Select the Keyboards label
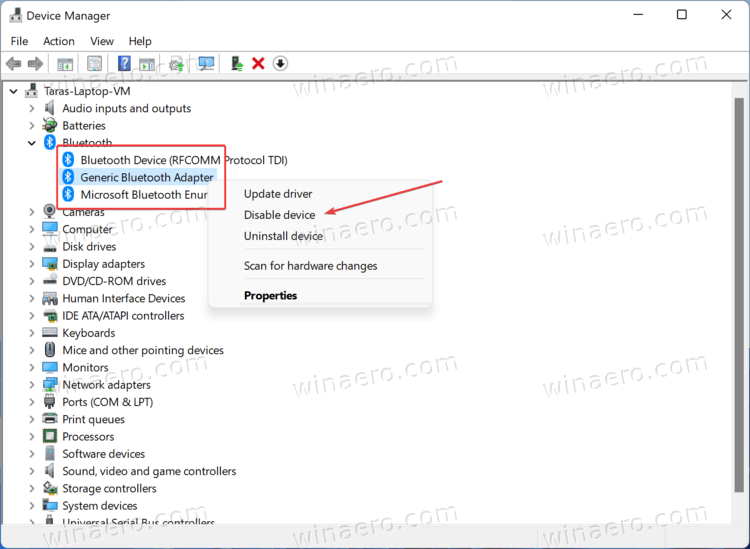Screen dimensions: 750x549 click(x=88, y=332)
